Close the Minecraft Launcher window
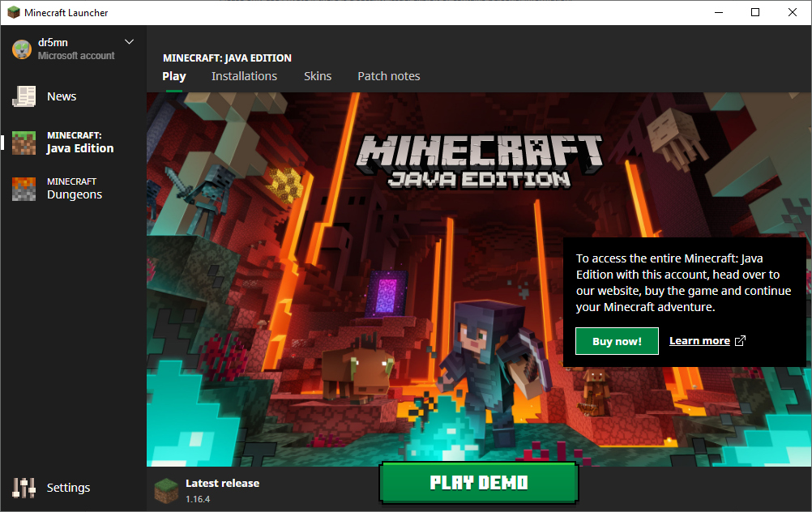Image resolution: width=812 pixels, height=512 pixels. point(793,12)
